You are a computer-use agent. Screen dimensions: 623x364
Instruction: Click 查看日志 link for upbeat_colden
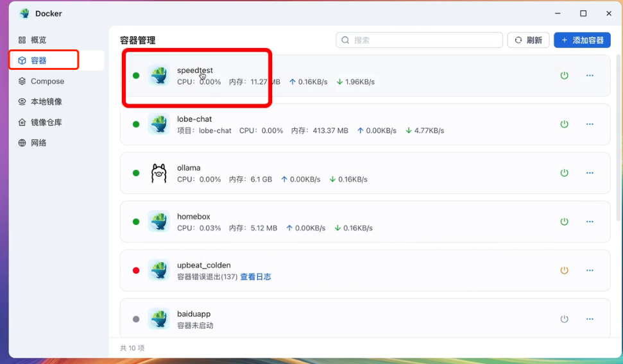255,277
